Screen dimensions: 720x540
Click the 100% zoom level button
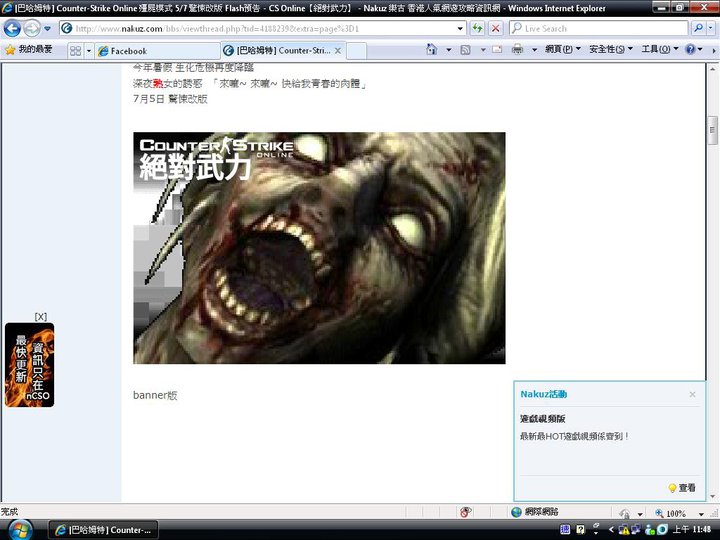click(x=671, y=513)
